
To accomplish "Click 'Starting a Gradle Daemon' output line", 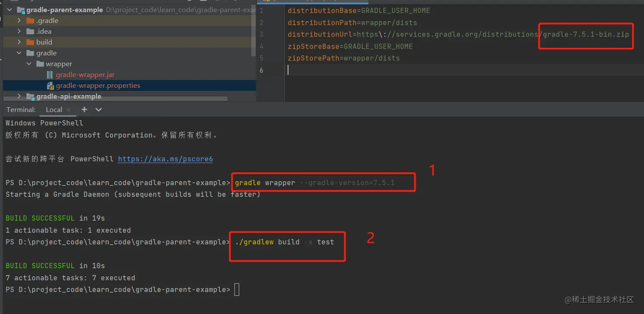I will (133, 194).
